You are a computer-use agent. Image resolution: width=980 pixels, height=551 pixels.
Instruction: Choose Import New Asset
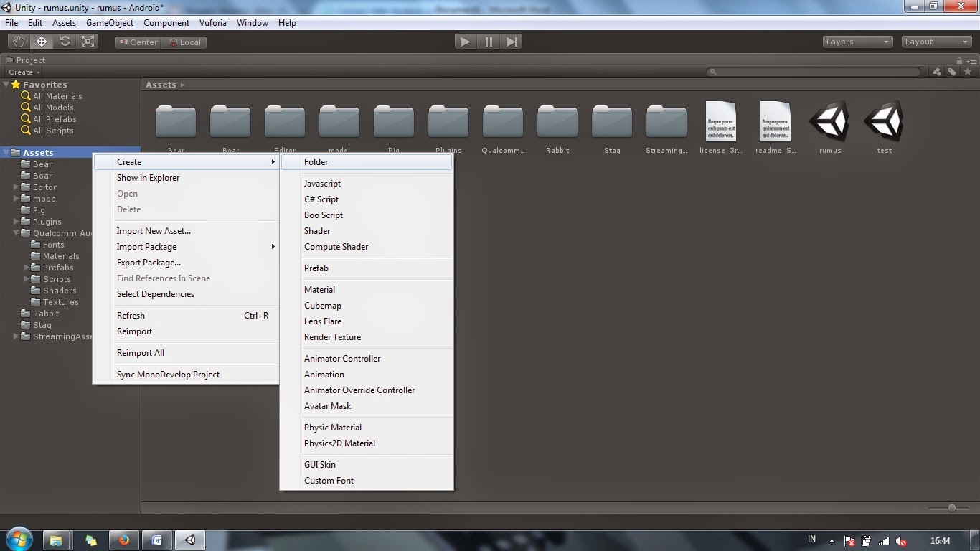(186, 231)
